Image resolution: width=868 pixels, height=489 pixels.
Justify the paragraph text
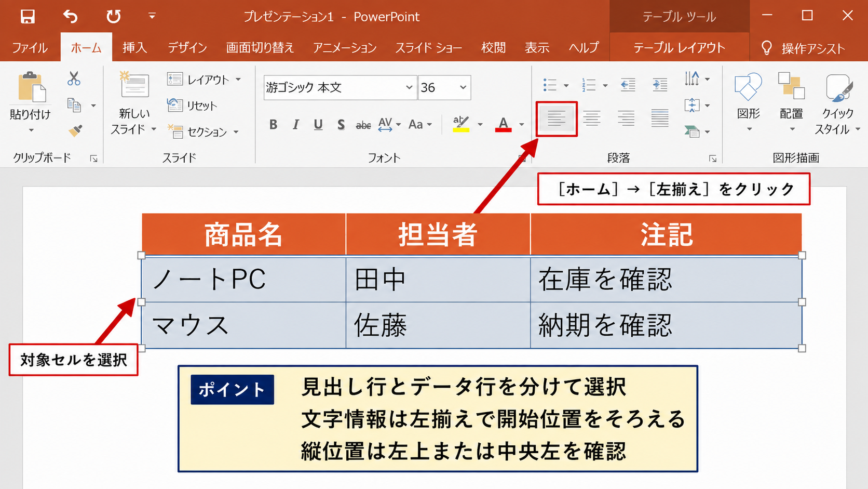[660, 118]
